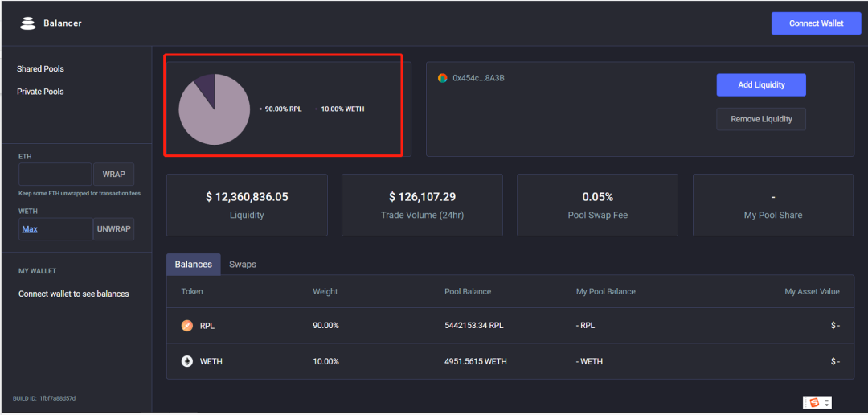Switch to the Swaps tab
This screenshot has height=415, width=868.
click(243, 265)
